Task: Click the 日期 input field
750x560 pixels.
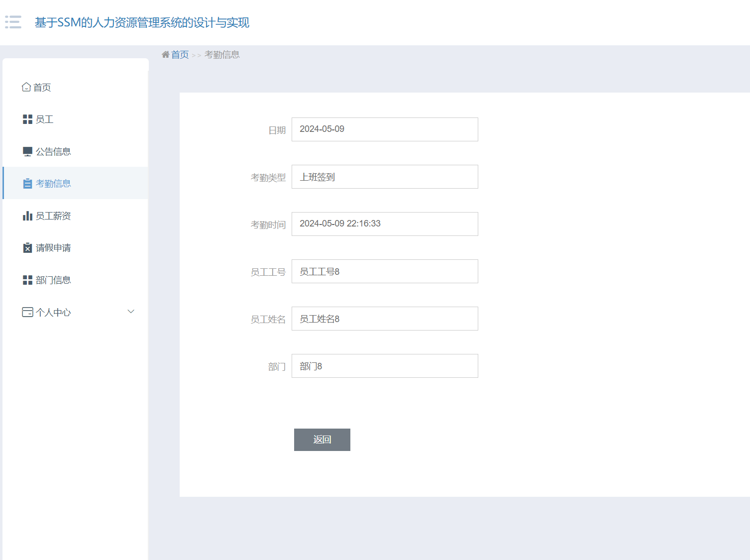Action: pos(384,129)
